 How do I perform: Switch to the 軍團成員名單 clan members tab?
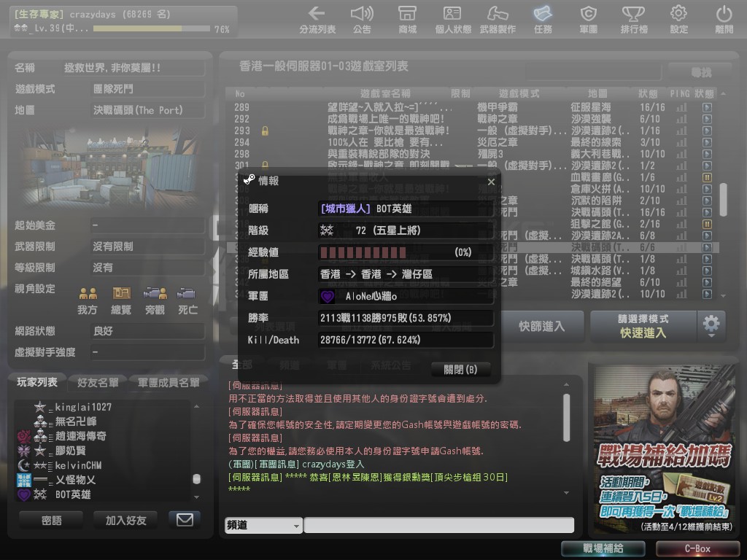[x=169, y=383]
